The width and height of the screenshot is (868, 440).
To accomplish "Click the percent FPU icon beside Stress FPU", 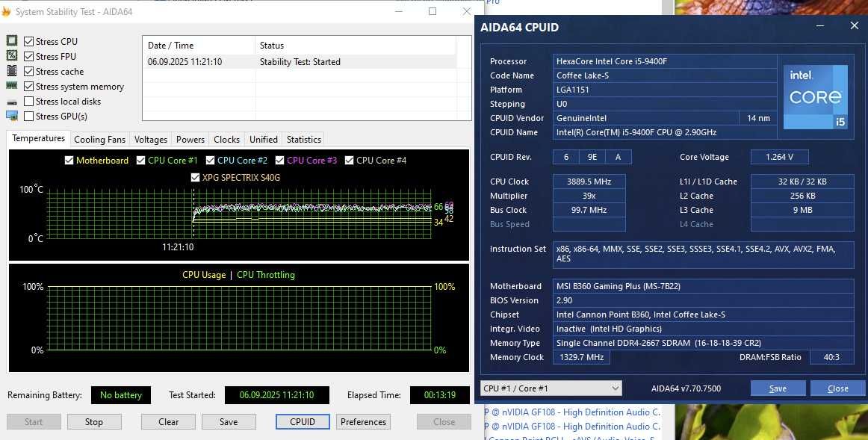I will (12, 56).
